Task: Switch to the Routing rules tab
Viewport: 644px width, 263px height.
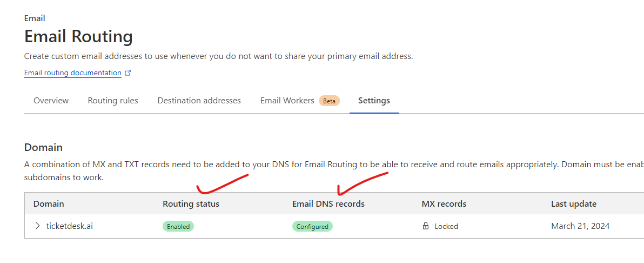Action: click(113, 101)
